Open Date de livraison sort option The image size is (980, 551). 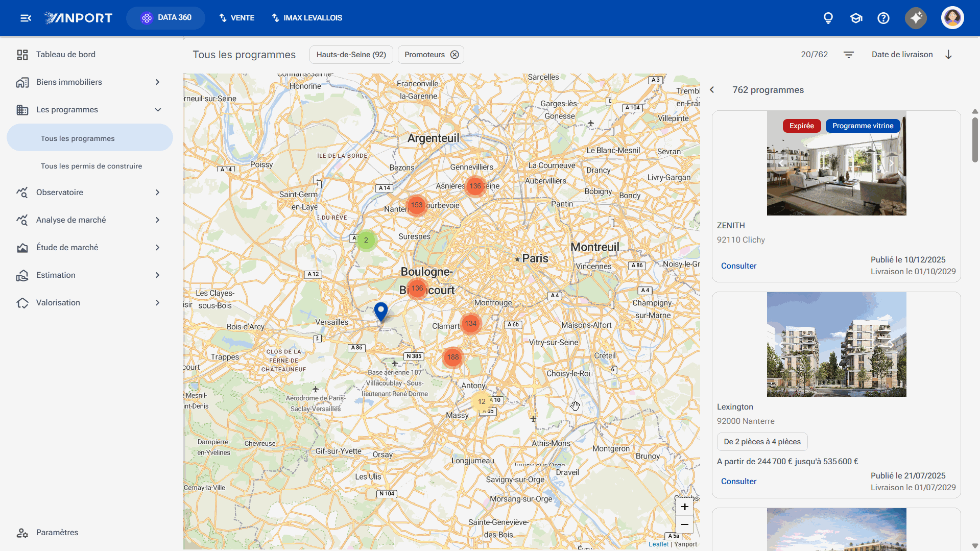click(x=902, y=55)
